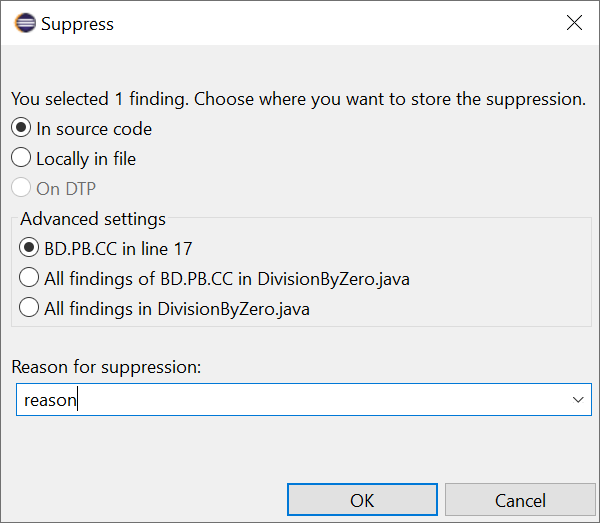
Task: Click the 'Locally in file' label text
Action: (86, 159)
